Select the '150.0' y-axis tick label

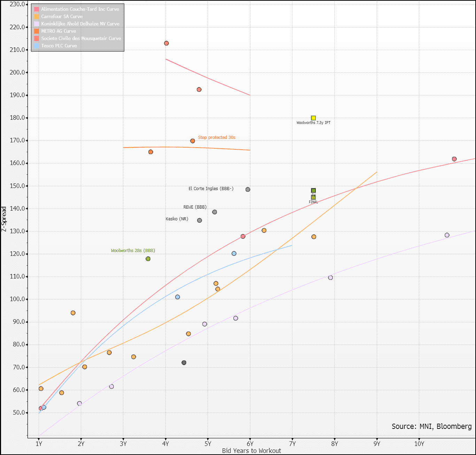coord(17,186)
